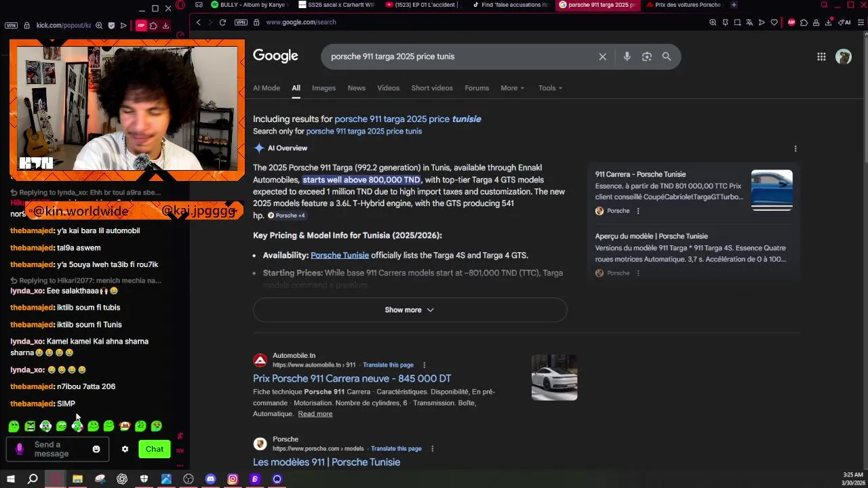Screen dimensions: 868x488
Task: Open 'Aperçu du modèle | Porsche Tunisie' source card
Action: pyautogui.click(x=651, y=237)
